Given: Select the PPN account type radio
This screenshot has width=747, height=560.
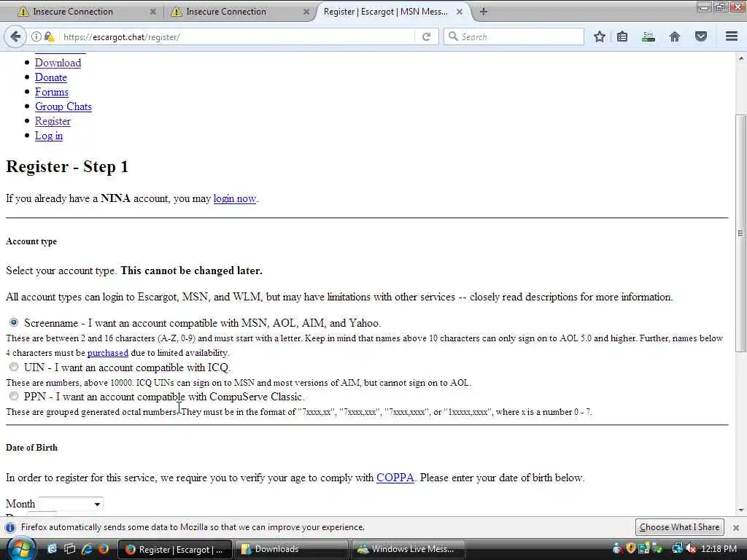Looking at the screenshot, I should point(14,396).
